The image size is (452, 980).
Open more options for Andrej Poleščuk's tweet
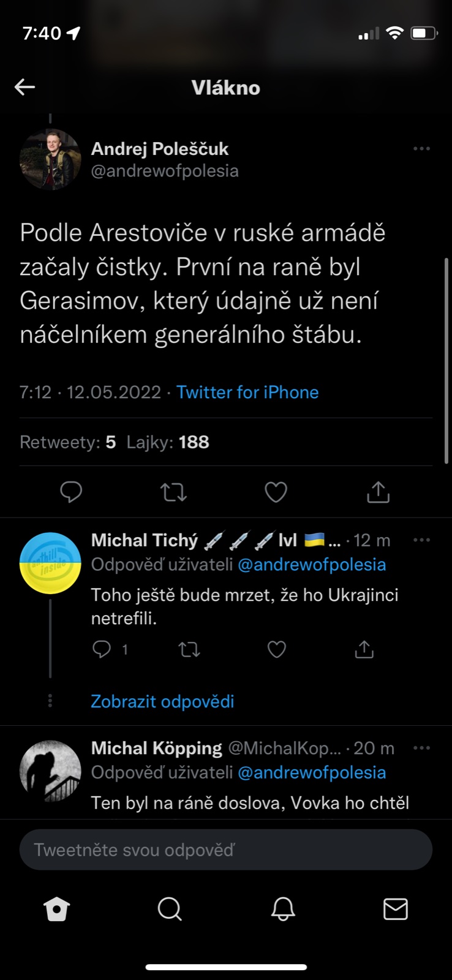point(421,149)
